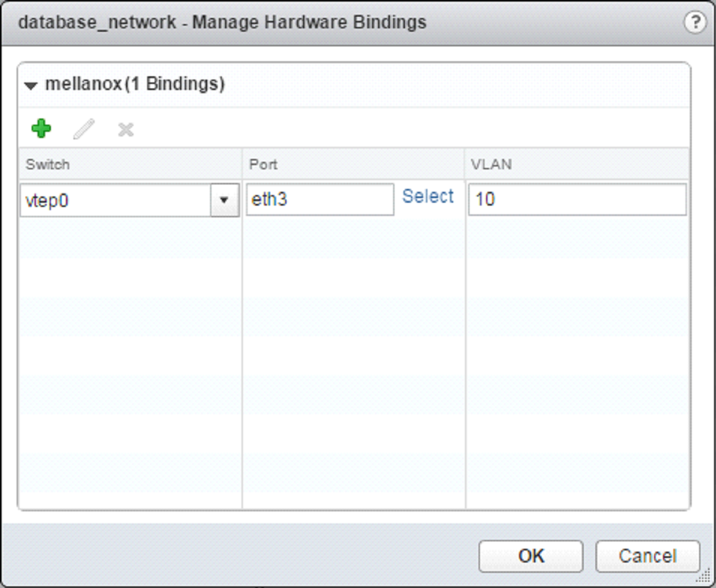Click the Switch column header
716x588 pixels.
pos(46,164)
